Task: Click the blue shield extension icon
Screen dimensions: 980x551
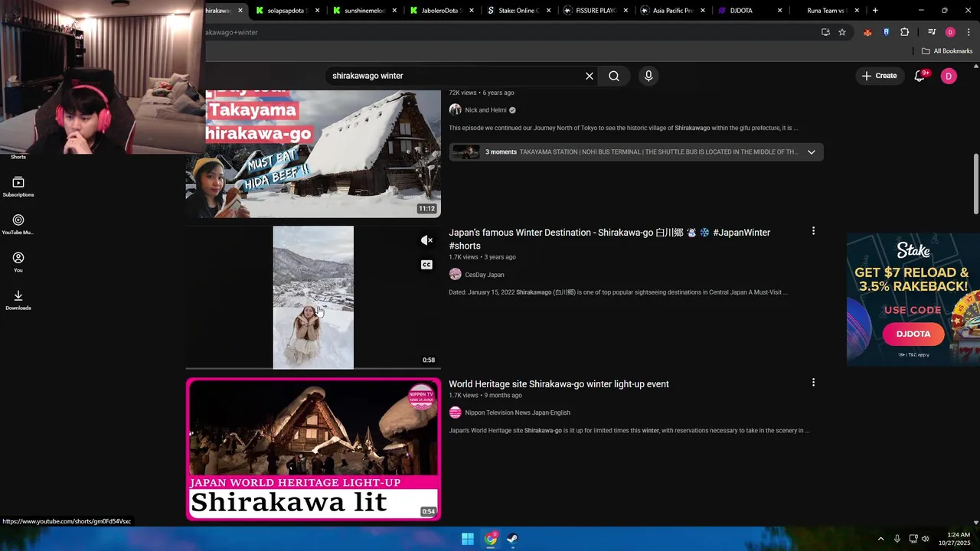Action: tap(886, 32)
